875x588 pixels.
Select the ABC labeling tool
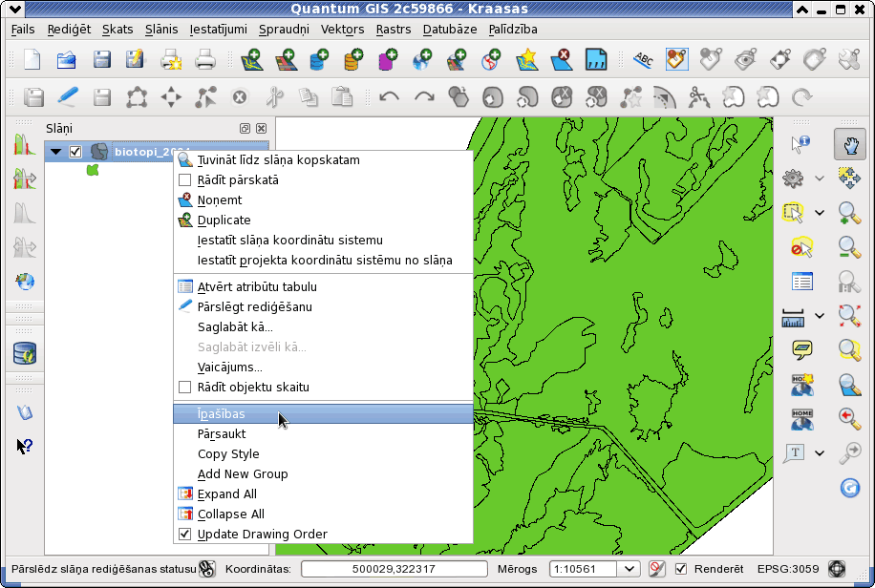coord(643,59)
